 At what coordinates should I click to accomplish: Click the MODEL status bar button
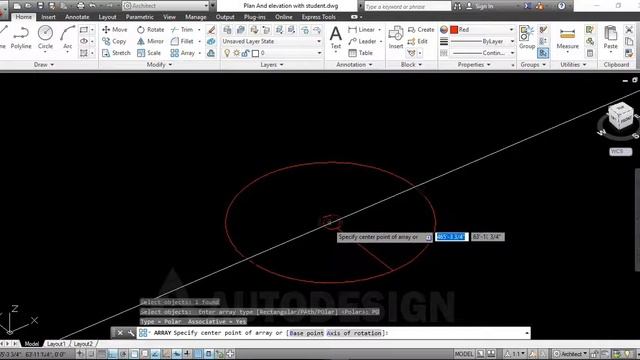point(464,354)
